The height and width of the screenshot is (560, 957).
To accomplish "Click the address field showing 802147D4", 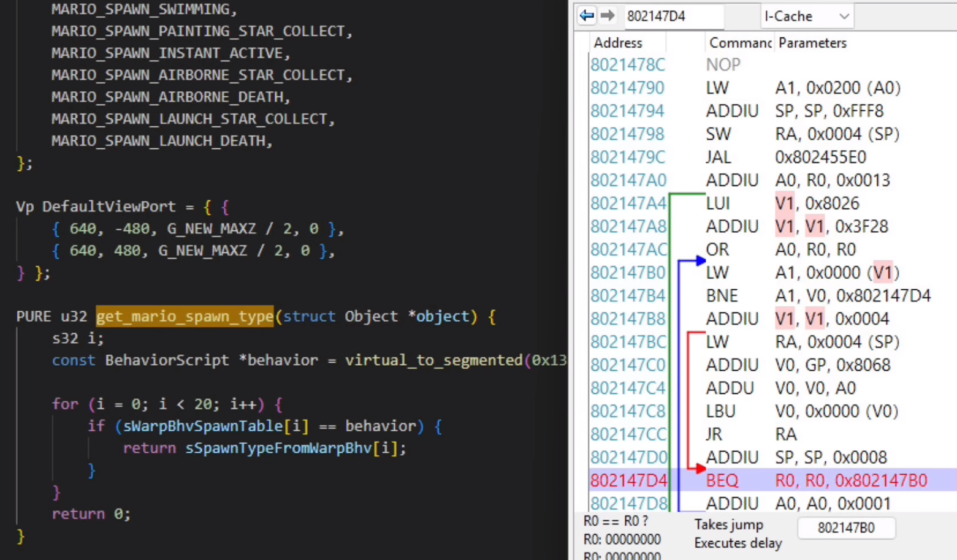I will 673,17.
